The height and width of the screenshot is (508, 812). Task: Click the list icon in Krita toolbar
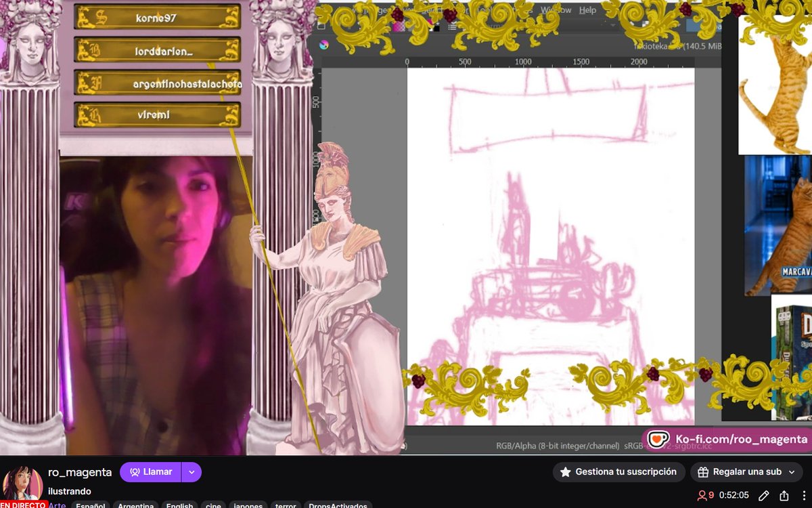click(451, 26)
